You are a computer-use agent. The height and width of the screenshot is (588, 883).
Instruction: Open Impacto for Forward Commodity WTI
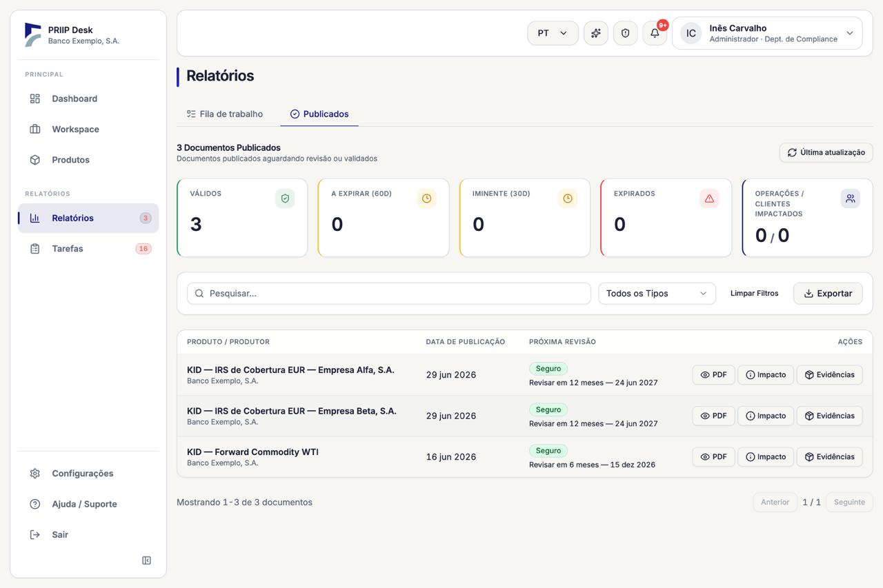tap(766, 457)
